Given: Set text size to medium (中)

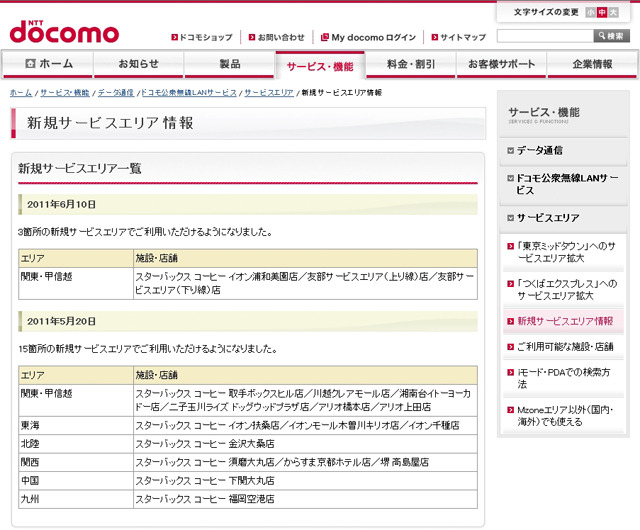Looking at the screenshot, I should tap(602, 12).
